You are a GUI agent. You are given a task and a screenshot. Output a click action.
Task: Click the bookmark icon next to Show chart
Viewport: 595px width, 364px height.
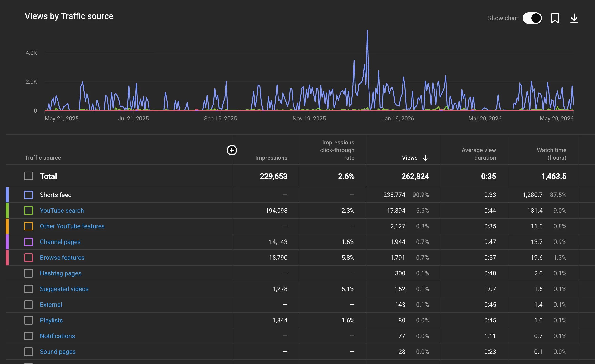click(555, 18)
